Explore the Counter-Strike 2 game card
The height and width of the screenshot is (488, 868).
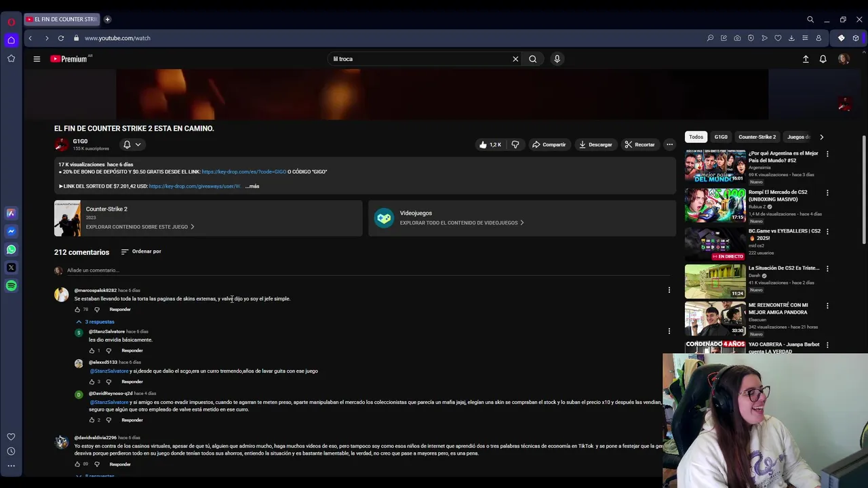click(208, 218)
